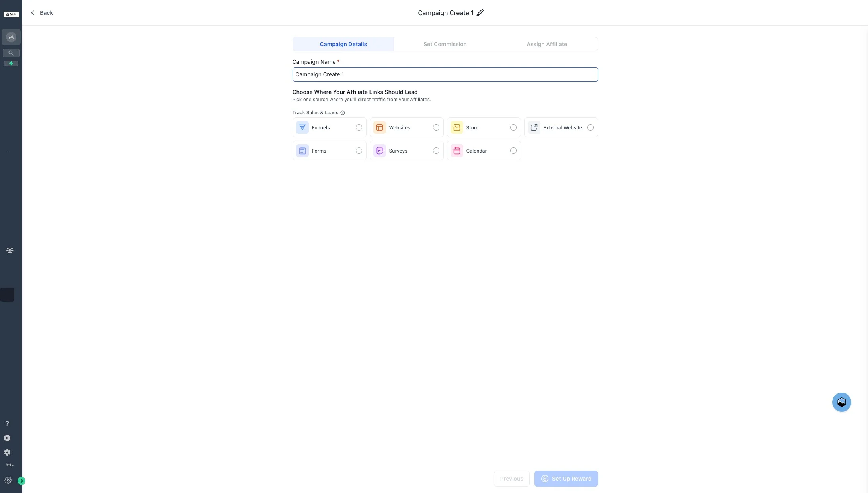Screen dimensions: 868x493
Task: Click the Campaign Name input field
Action: pyautogui.click(x=445, y=74)
